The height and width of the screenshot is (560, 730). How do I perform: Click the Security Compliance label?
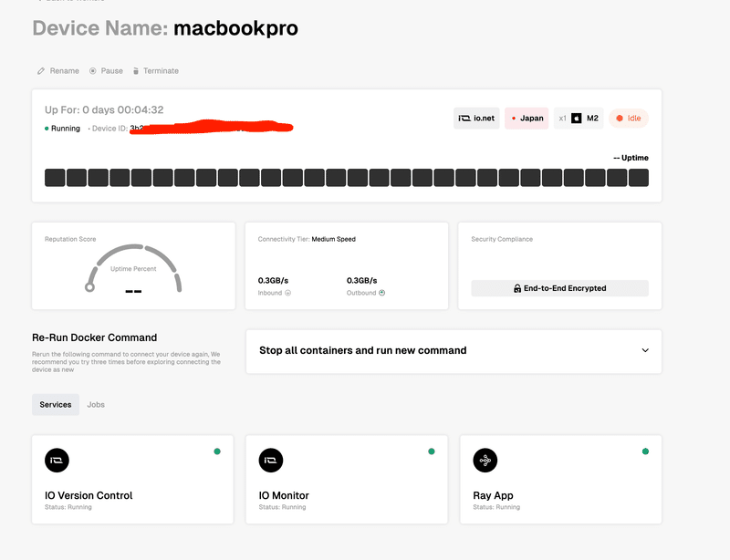pos(502,239)
